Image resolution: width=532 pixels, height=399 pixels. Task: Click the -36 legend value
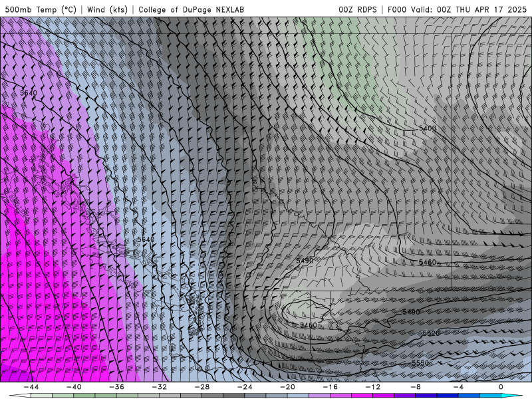click(116, 387)
